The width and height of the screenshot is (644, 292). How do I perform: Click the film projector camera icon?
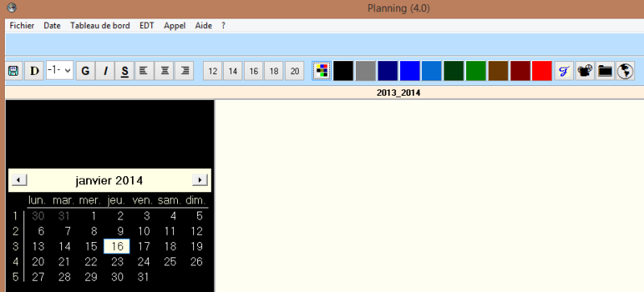(x=585, y=71)
